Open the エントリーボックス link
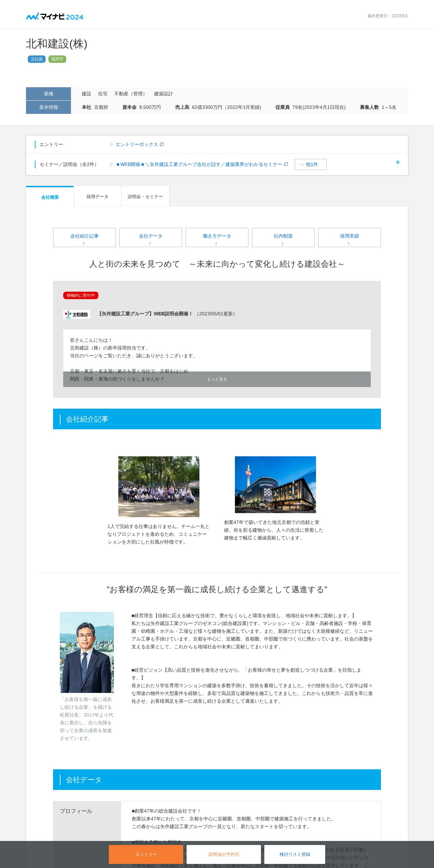Screen dimensions: 434x868 (137, 144)
